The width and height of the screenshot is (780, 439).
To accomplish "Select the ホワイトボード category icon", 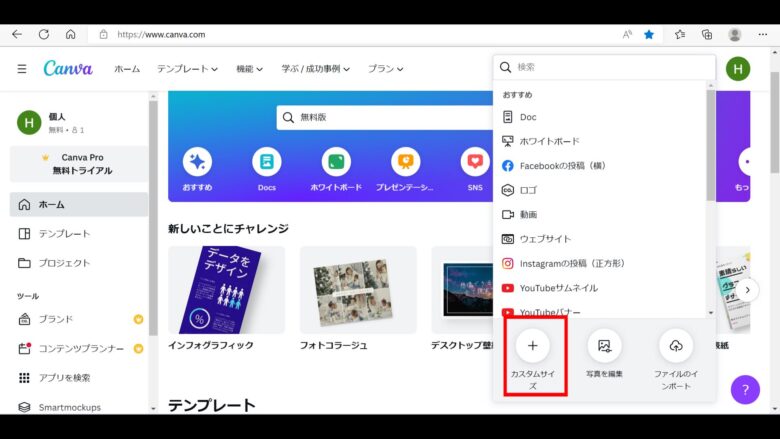I will pyautogui.click(x=336, y=162).
